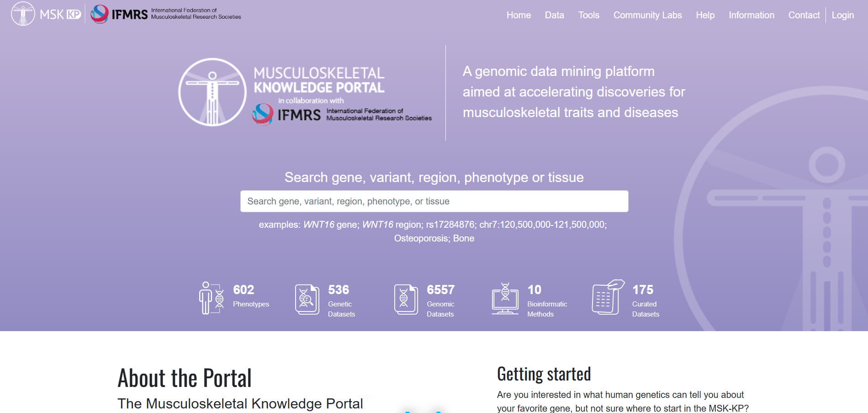Open the Data menu
The height and width of the screenshot is (413, 868).
click(554, 15)
